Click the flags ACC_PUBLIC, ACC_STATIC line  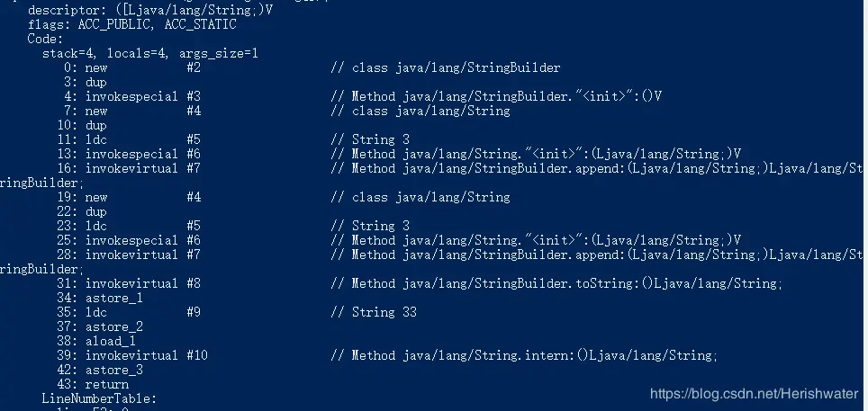[x=132, y=24]
